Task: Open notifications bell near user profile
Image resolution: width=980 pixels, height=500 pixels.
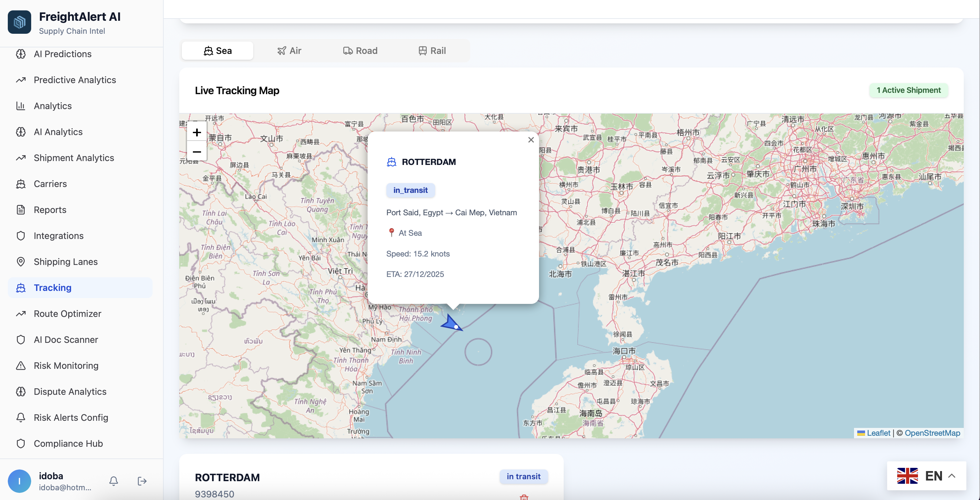Action: 113,481
